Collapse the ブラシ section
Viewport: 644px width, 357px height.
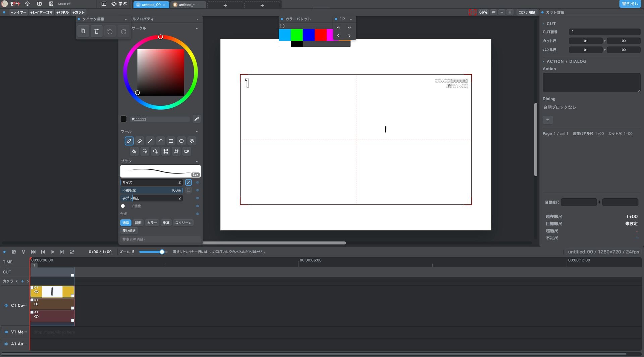(x=197, y=161)
